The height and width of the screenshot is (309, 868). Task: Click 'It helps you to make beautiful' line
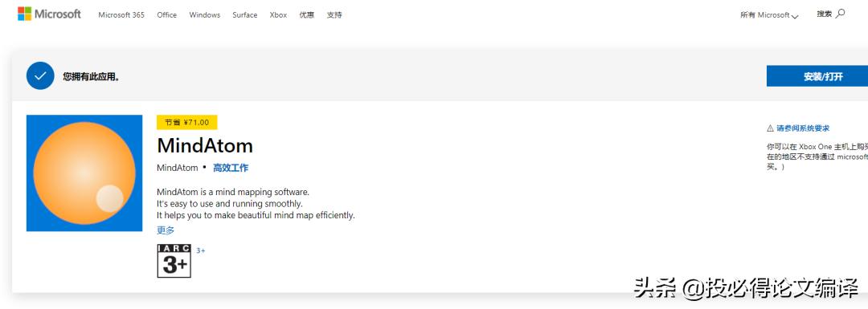pos(256,215)
